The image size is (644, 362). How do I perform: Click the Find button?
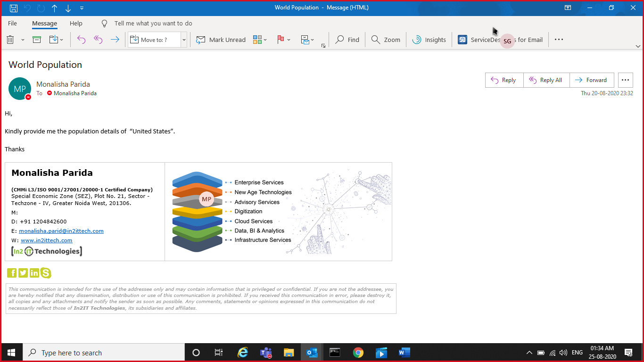tap(347, 40)
